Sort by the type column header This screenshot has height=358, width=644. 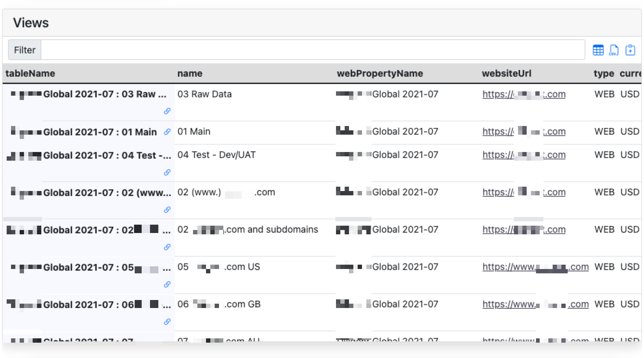604,73
